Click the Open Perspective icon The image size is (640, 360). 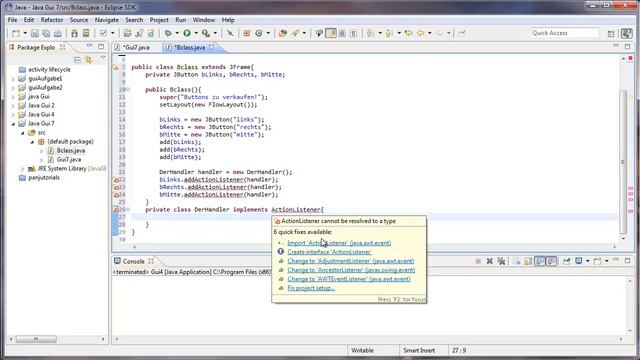point(611,33)
